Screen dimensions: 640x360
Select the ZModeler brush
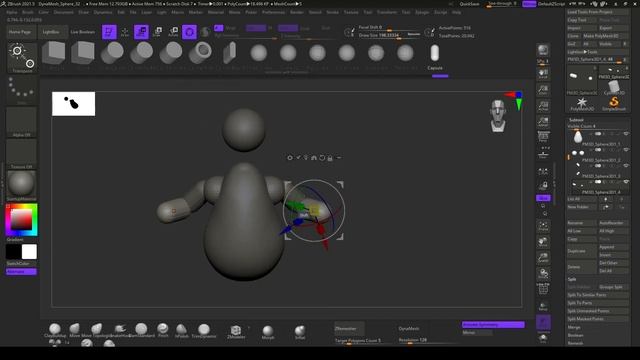tap(236, 331)
